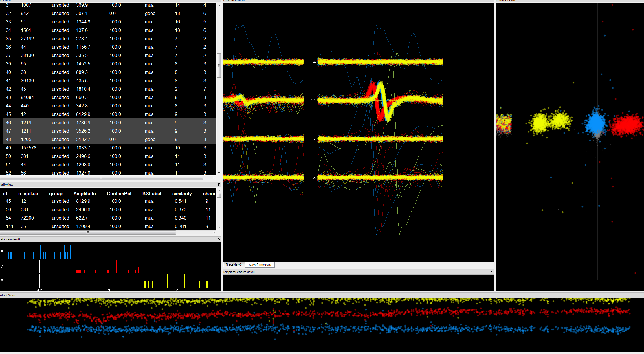Sort by the similarity column header
Viewport: 644px width, 354px height.
pyautogui.click(x=182, y=194)
